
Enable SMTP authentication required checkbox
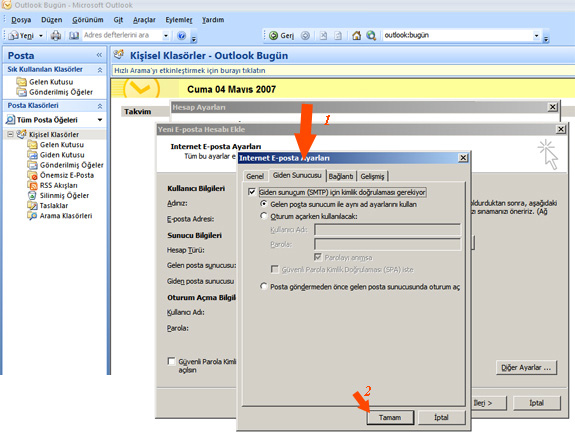point(252,192)
